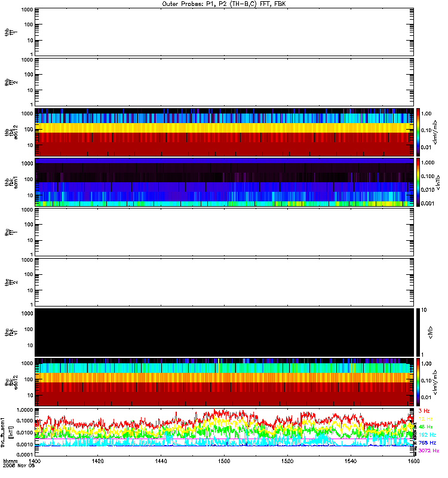Click inside the thc_fb_scm1 line plot
448x478 pixels.
(x=224, y=432)
